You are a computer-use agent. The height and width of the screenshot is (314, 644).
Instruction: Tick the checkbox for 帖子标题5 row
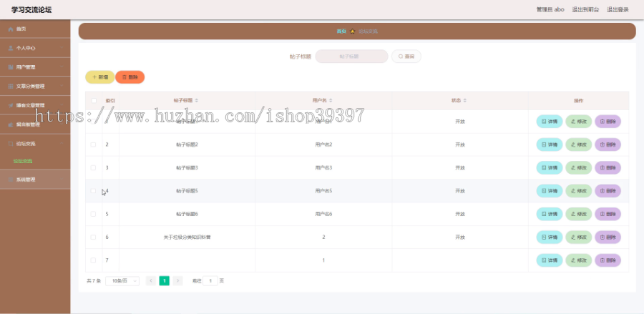pos(93,191)
